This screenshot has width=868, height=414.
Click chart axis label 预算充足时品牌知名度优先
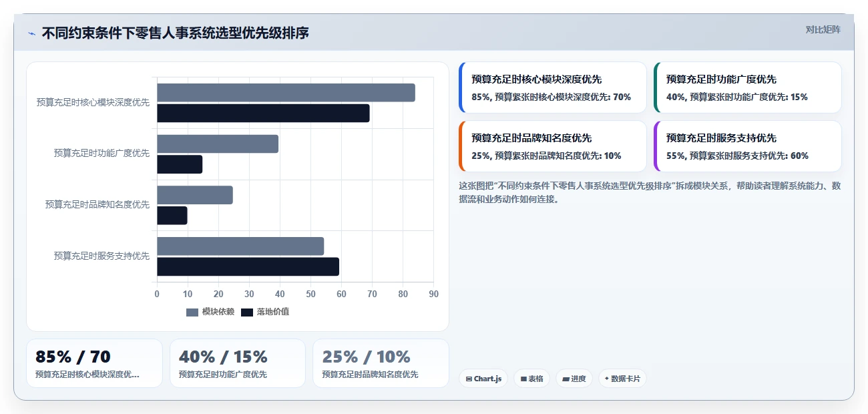pos(97,204)
